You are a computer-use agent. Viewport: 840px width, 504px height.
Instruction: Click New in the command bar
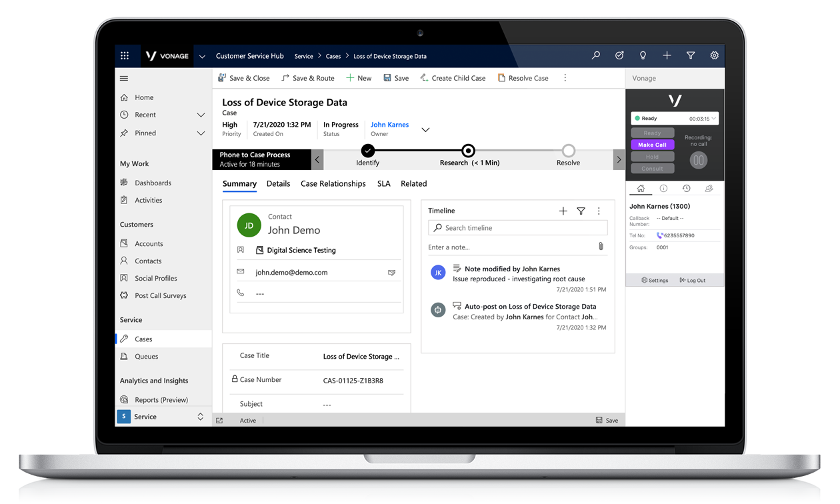point(359,78)
